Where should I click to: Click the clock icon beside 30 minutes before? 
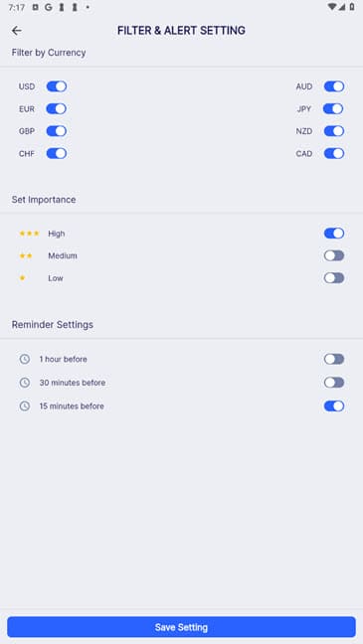tap(25, 383)
